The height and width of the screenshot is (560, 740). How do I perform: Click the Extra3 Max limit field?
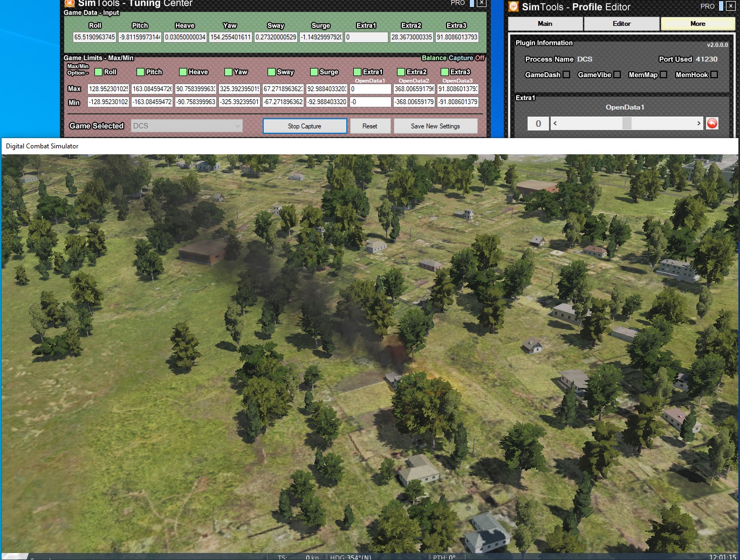[x=458, y=89]
